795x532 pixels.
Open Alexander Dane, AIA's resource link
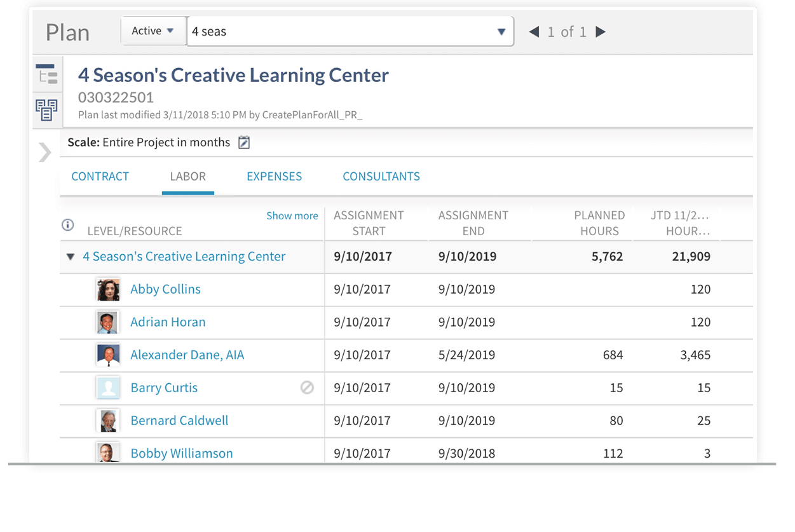[x=187, y=355]
